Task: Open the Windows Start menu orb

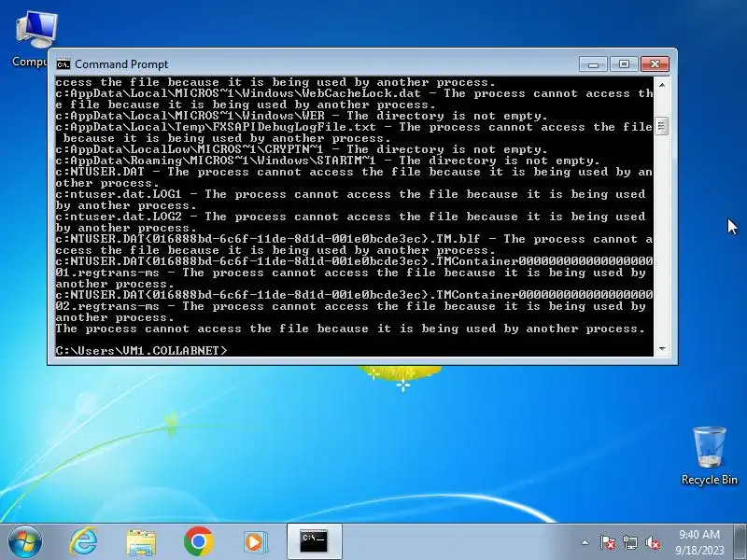Action: 25,541
